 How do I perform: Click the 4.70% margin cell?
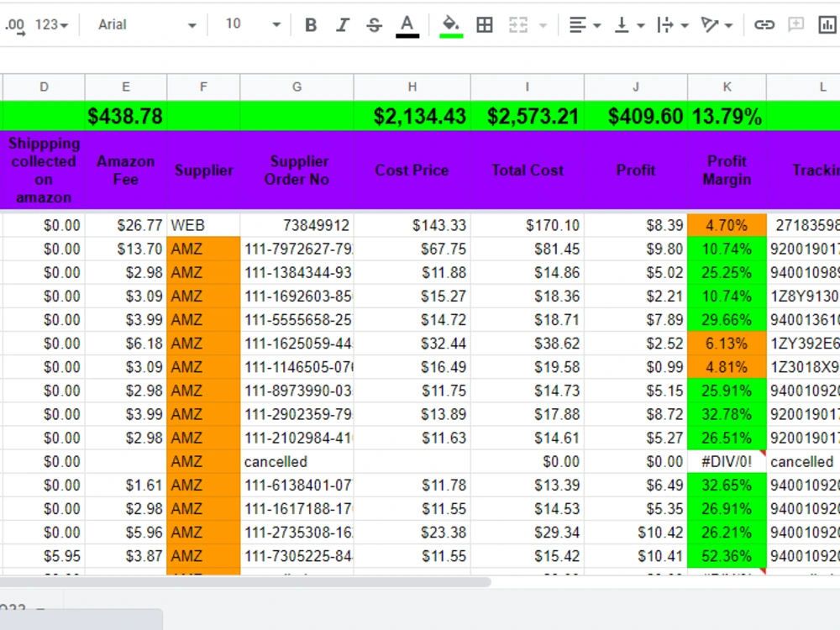[727, 225]
